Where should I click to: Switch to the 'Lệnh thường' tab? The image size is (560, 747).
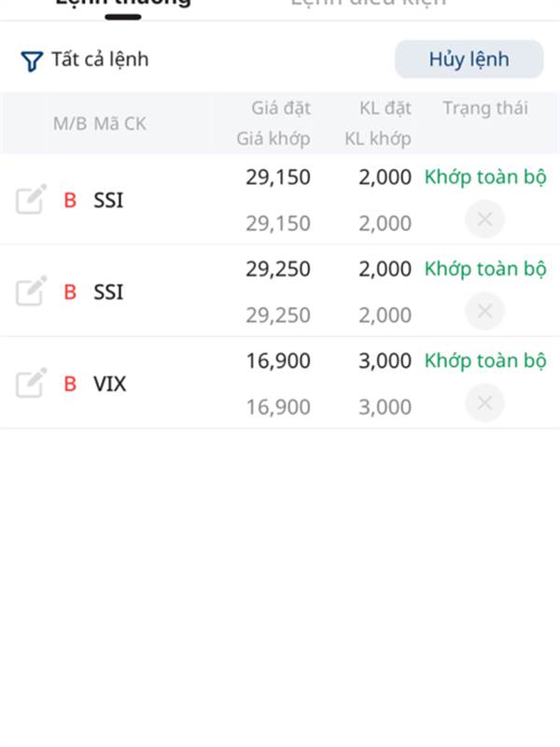[x=123, y=4]
